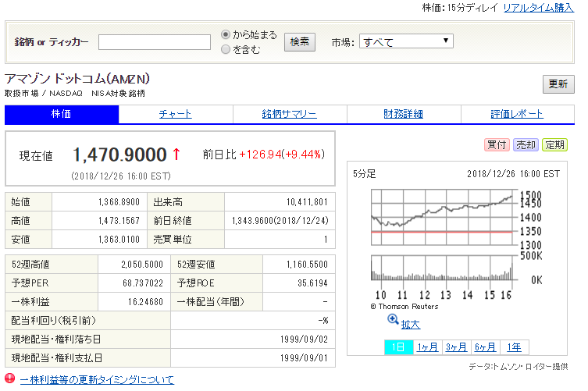Select the 1ヶ月 chart period
588x391 pixels.
(x=427, y=347)
